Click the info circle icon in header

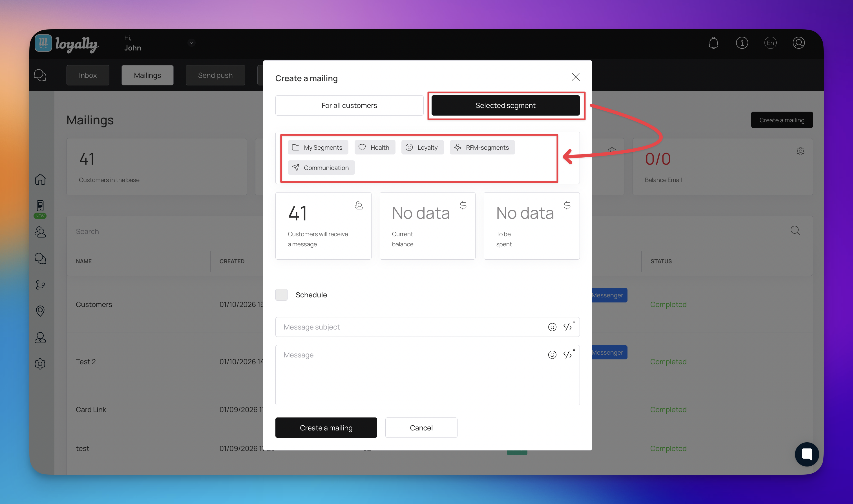(742, 43)
